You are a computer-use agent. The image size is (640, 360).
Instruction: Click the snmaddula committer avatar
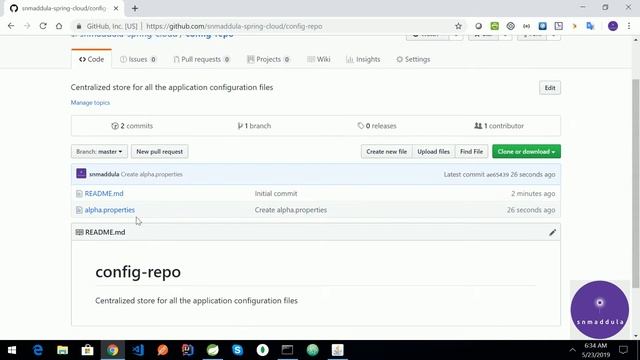(81, 173)
